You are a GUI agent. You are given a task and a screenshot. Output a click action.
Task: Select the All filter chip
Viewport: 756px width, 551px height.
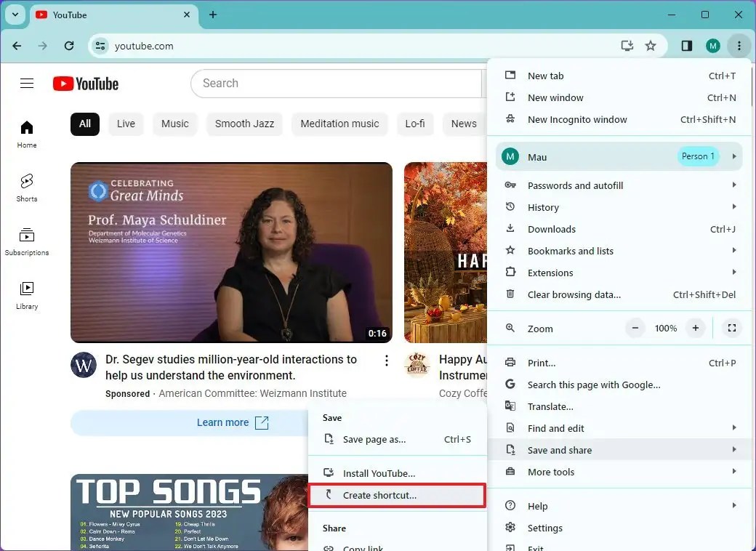84,124
